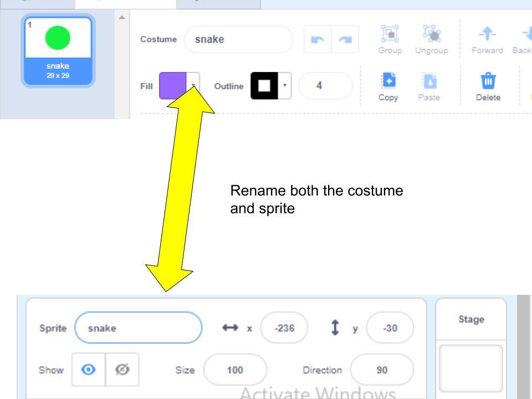This screenshot has width=532, height=399.
Task: Click the Group tool icon
Action: click(x=390, y=34)
